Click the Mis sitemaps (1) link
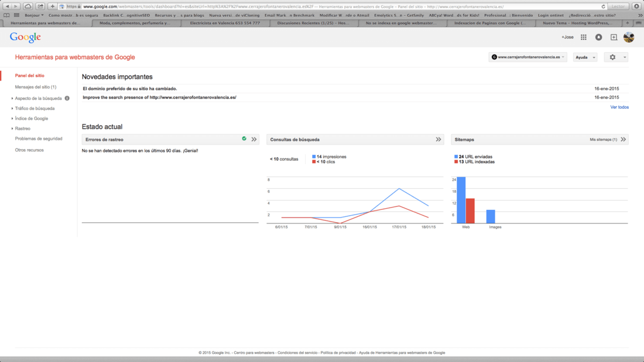 tap(604, 140)
